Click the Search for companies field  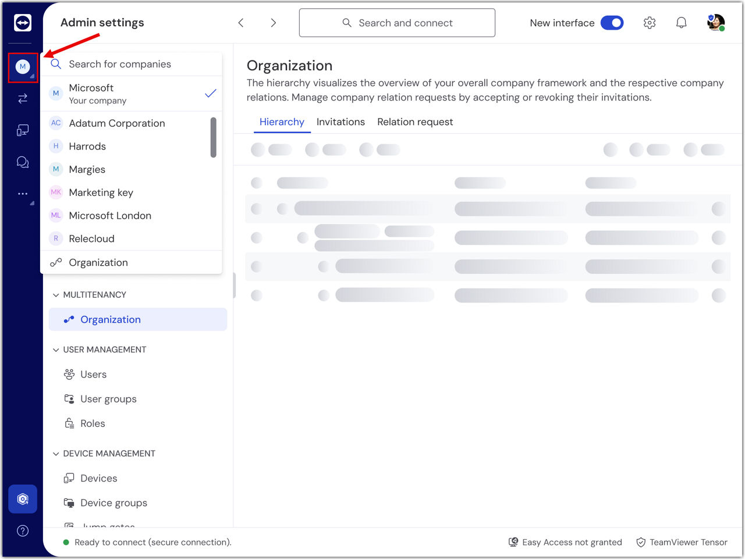(x=134, y=64)
